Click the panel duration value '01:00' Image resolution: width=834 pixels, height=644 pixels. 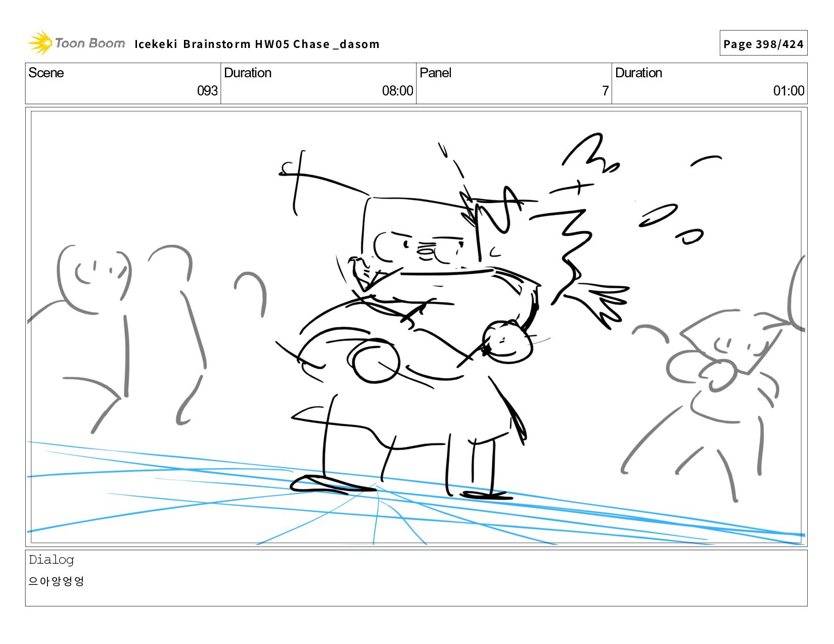[x=789, y=91]
